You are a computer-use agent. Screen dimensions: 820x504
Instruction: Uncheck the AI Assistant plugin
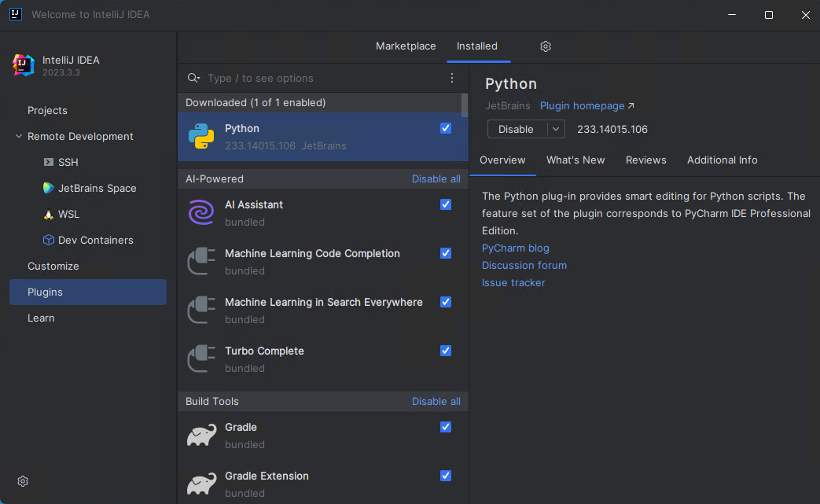(x=446, y=204)
